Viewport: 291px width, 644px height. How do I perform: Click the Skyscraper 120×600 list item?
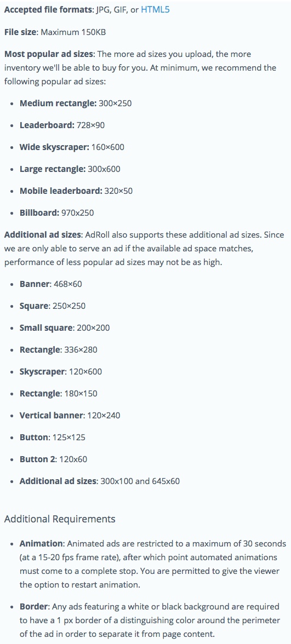pos(61,372)
